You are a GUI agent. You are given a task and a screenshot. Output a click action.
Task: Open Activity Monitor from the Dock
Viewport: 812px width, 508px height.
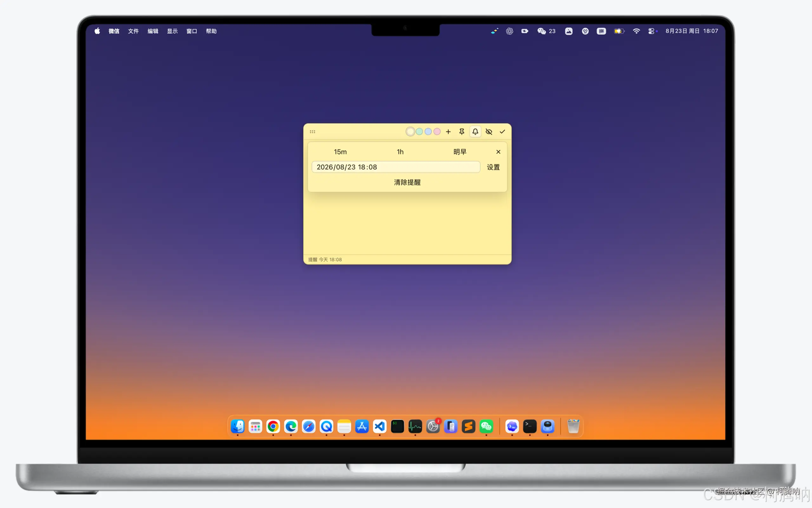click(415, 426)
